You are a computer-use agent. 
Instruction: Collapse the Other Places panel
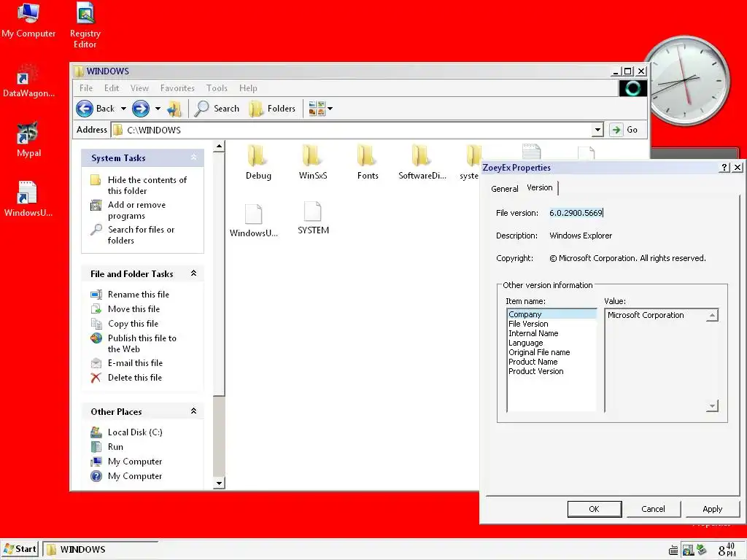pyautogui.click(x=193, y=411)
